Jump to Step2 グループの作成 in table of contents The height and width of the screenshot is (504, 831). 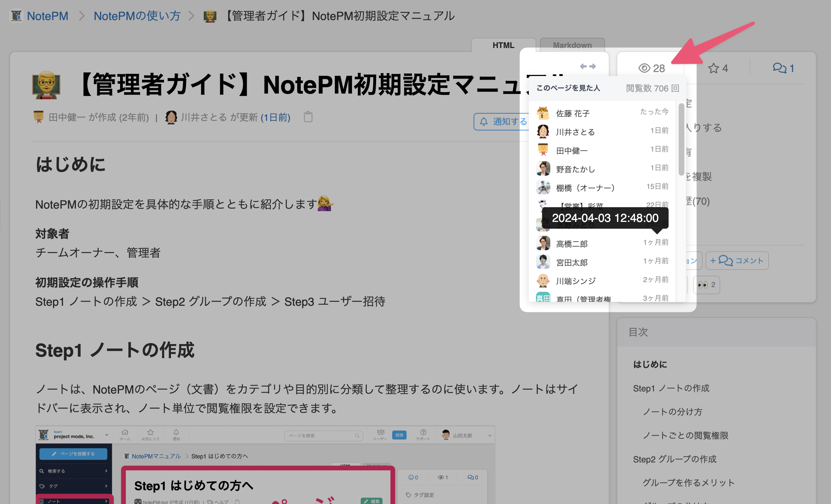675,459
